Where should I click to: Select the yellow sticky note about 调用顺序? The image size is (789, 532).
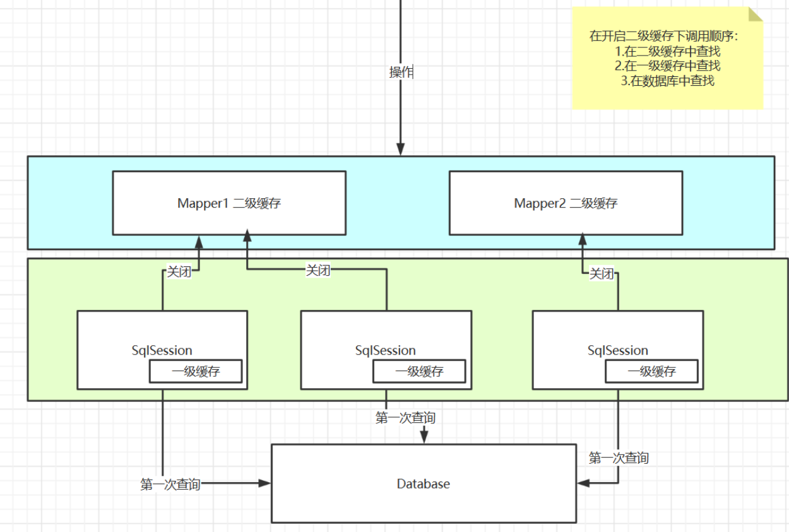pos(668,58)
